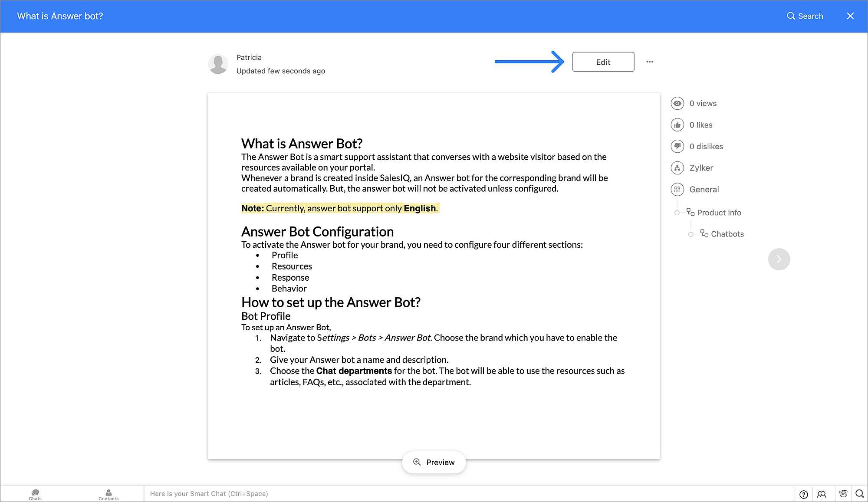Viewport: 868px width, 502px height.
Task: Open the users group icon in bottom bar
Action: coord(822,494)
